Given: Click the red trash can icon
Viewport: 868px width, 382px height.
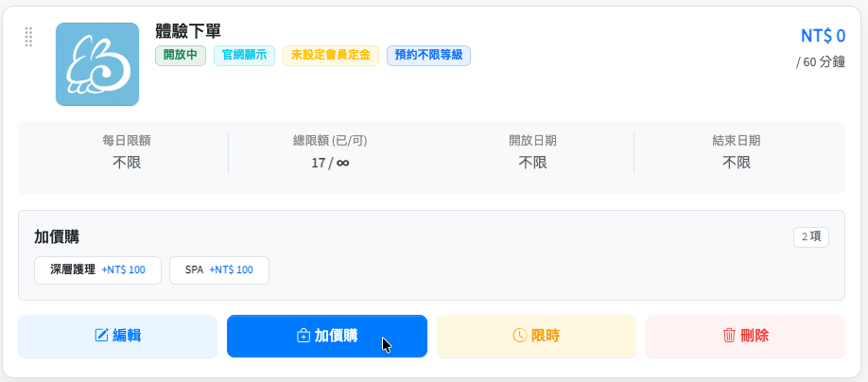Looking at the screenshot, I should (729, 336).
